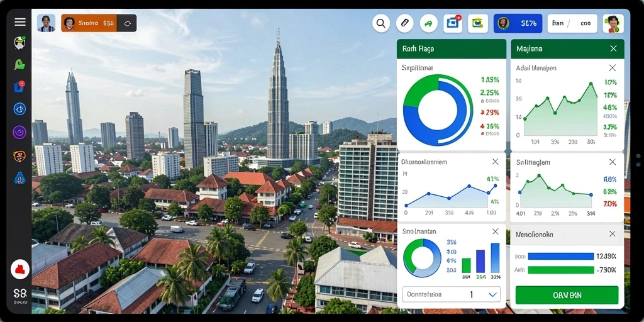Screen dimensions: 644x322
Task: Click the penguin icon in the sidebar
Action: [19, 43]
